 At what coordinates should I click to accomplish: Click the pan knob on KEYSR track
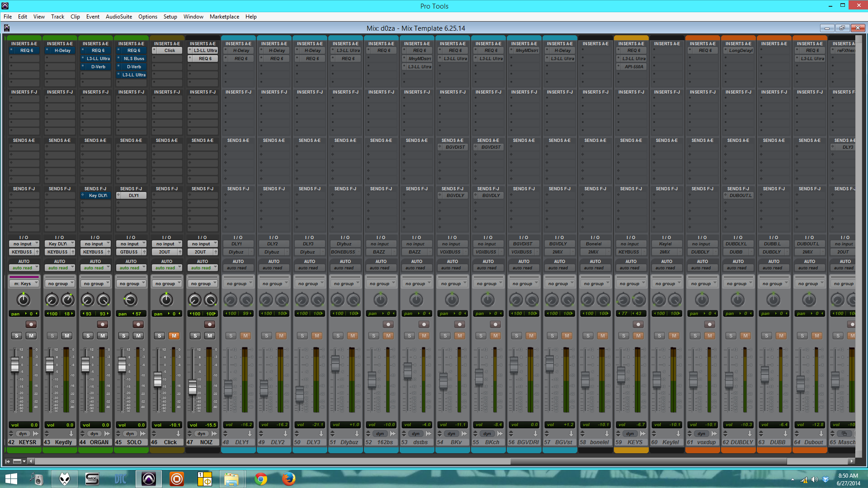(24, 300)
